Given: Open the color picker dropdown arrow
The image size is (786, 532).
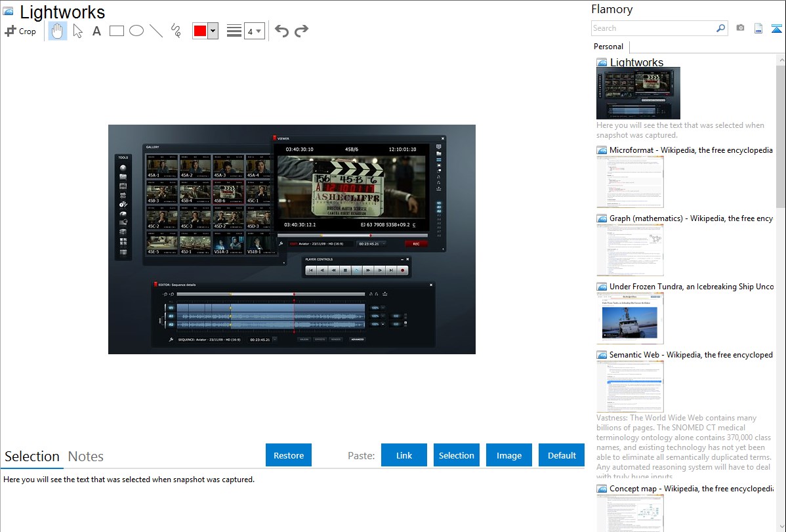Looking at the screenshot, I should pyautogui.click(x=213, y=31).
